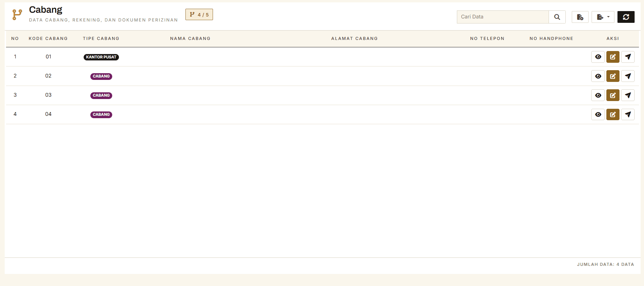Image resolution: width=644 pixels, height=286 pixels.
Task: Click the Aksi column header
Action: tap(613, 39)
